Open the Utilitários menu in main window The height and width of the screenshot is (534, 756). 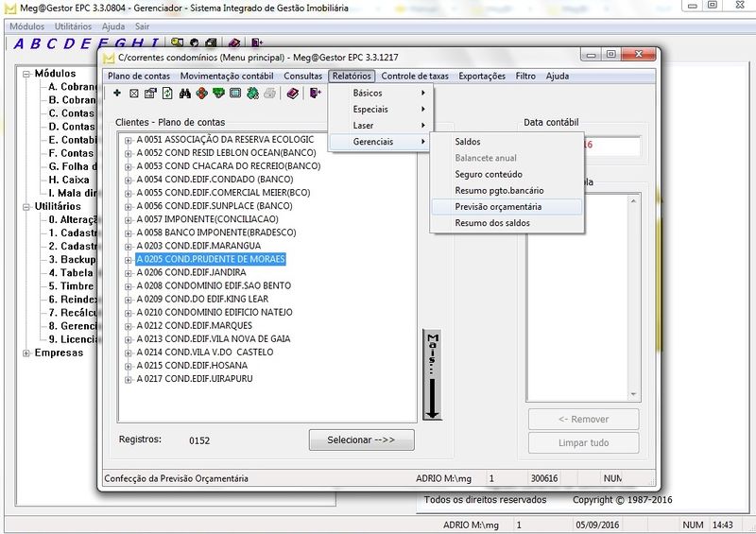click(x=73, y=26)
